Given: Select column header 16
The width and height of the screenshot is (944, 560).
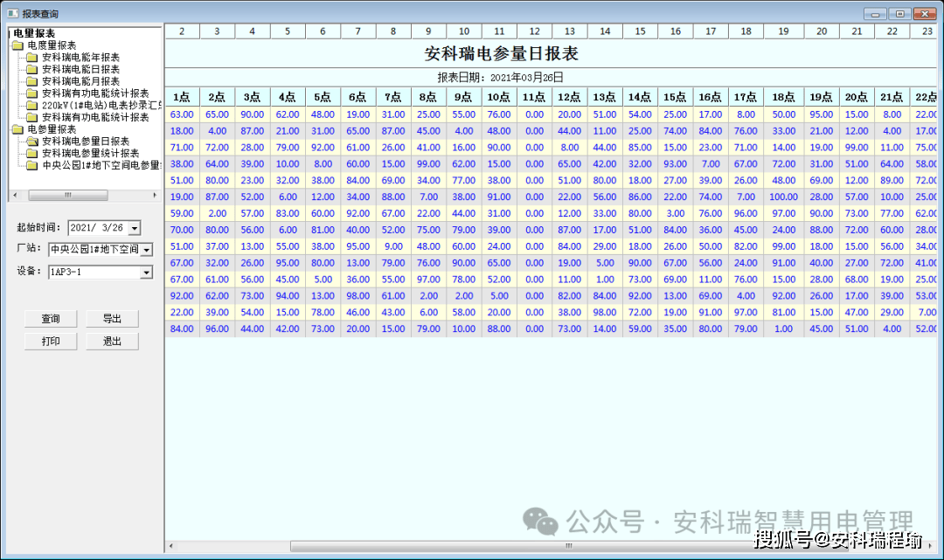Looking at the screenshot, I should point(676,31).
